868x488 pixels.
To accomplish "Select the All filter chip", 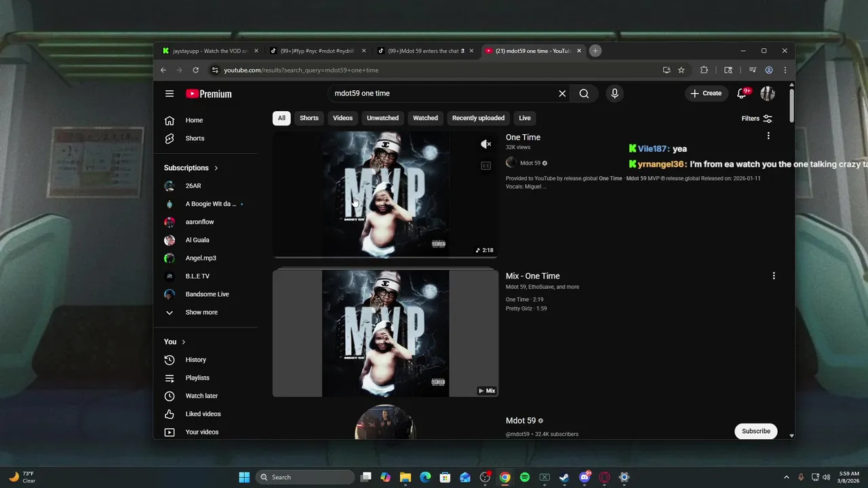I will pyautogui.click(x=281, y=118).
